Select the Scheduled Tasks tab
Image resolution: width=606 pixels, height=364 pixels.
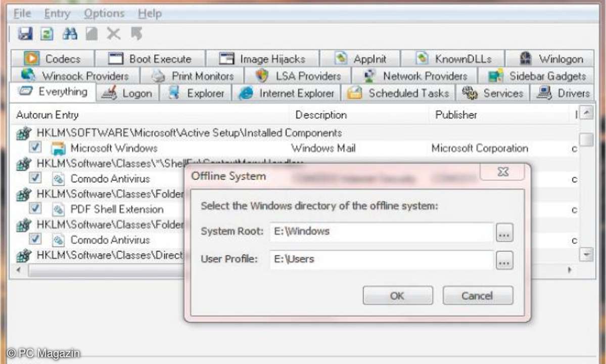[398, 93]
